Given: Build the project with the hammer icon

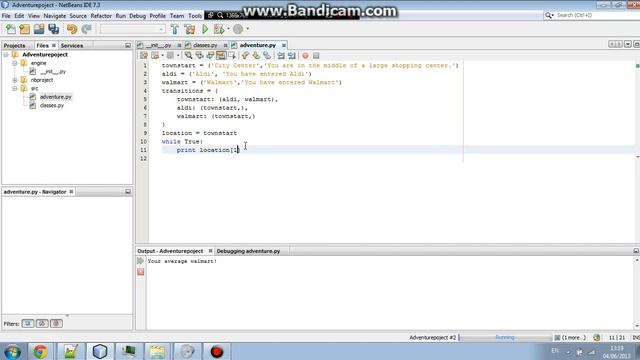Looking at the screenshot, I should point(175,29).
